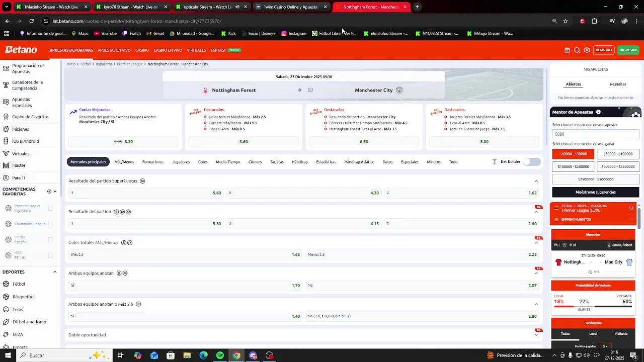Select the $10000 - $30000 win range
Viewport: 644px width, 362px height.
[573, 154]
